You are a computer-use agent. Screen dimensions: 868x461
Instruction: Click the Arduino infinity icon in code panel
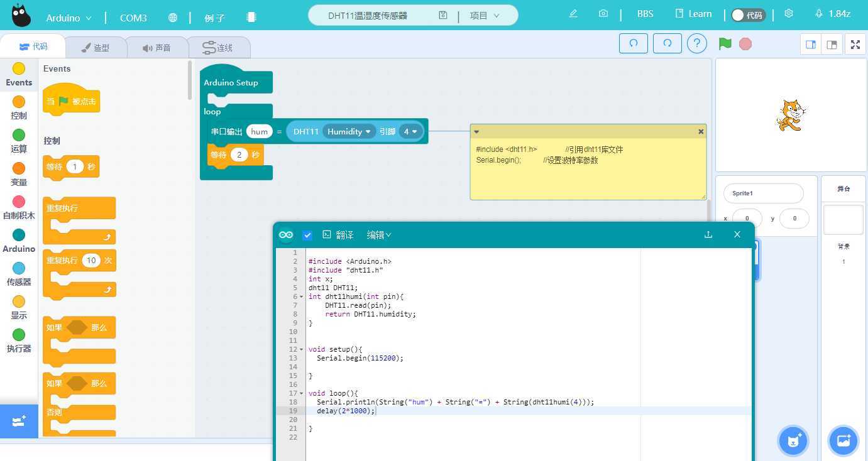tap(286, 235)
